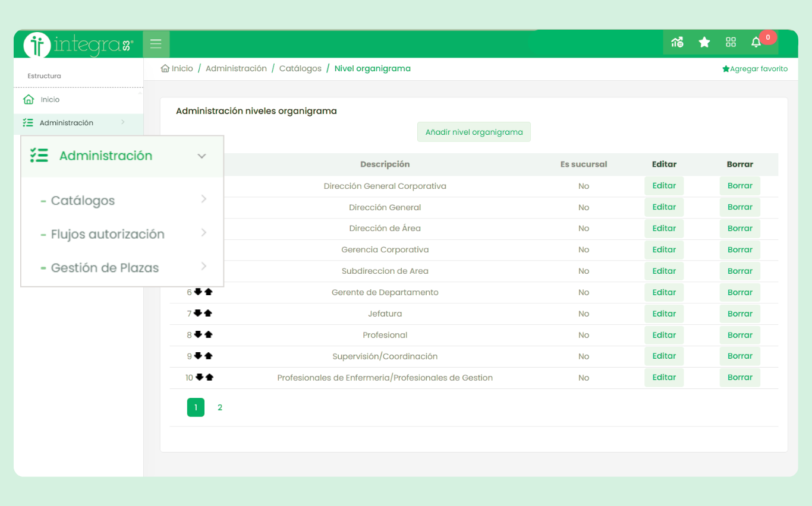Move row 10 Profesionales de Enfermeria up
The width and height of the screenshot is (812, 506).
[210, 378]
